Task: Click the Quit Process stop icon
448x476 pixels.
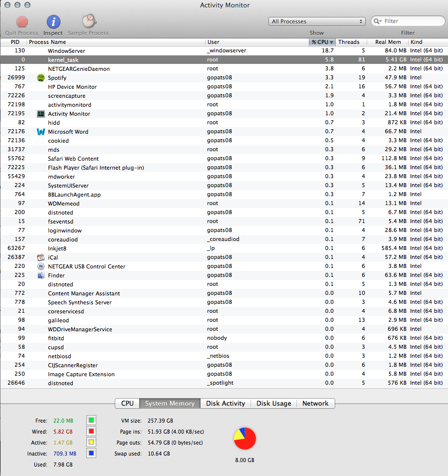Action: point(22,21)
